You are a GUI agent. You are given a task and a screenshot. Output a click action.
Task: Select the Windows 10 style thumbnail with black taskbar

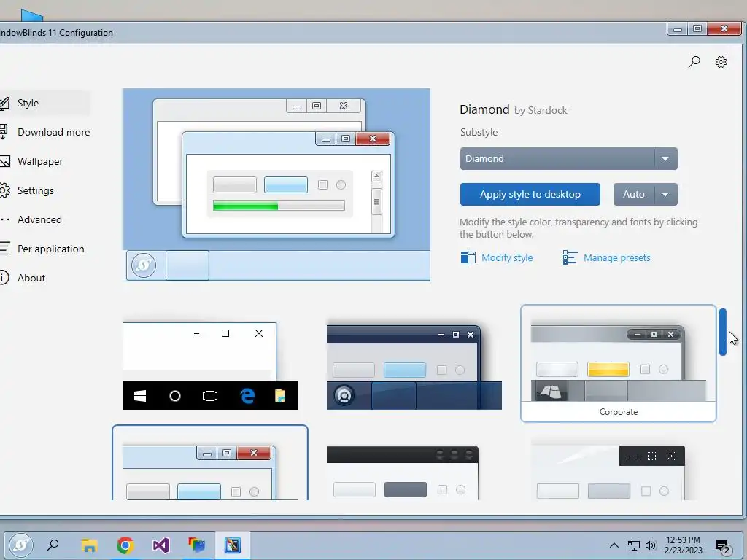click(x=210, y=366)
